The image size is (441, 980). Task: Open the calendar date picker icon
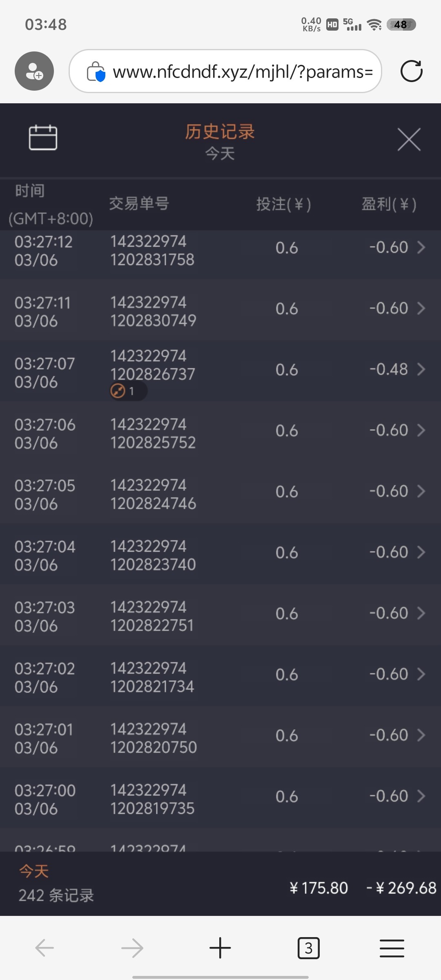43,138
